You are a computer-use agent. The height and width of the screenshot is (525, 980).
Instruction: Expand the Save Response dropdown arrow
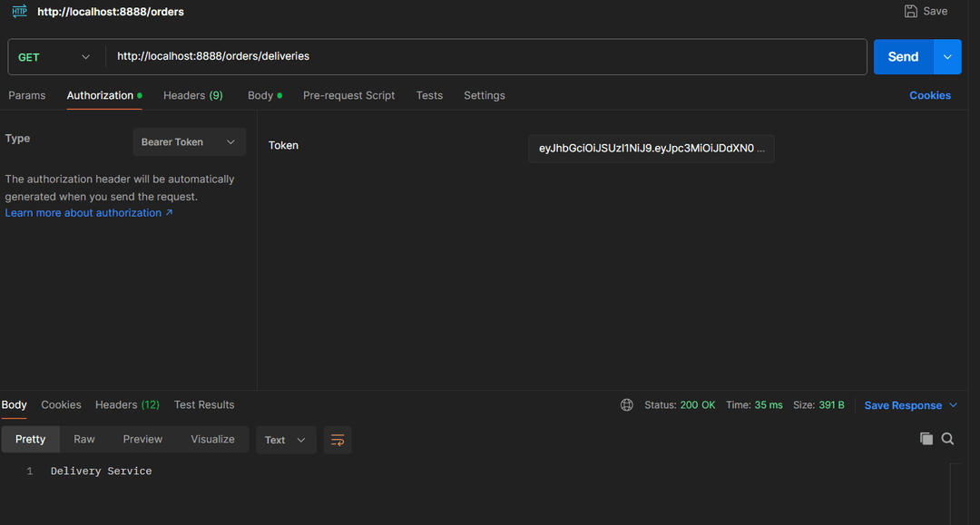point(953,405)
